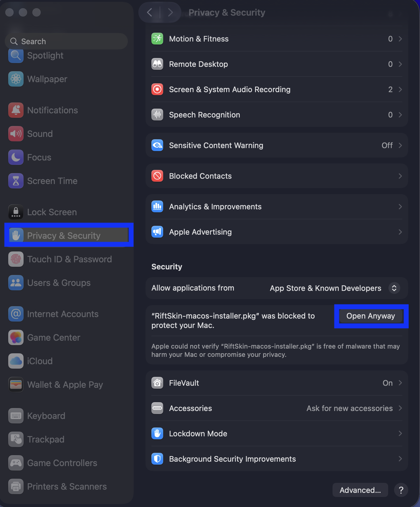Image resolution: width=420 pixels, height=507 pixels.
Task: Click the Search field in sidebar
Action: (x=66, y=41)
